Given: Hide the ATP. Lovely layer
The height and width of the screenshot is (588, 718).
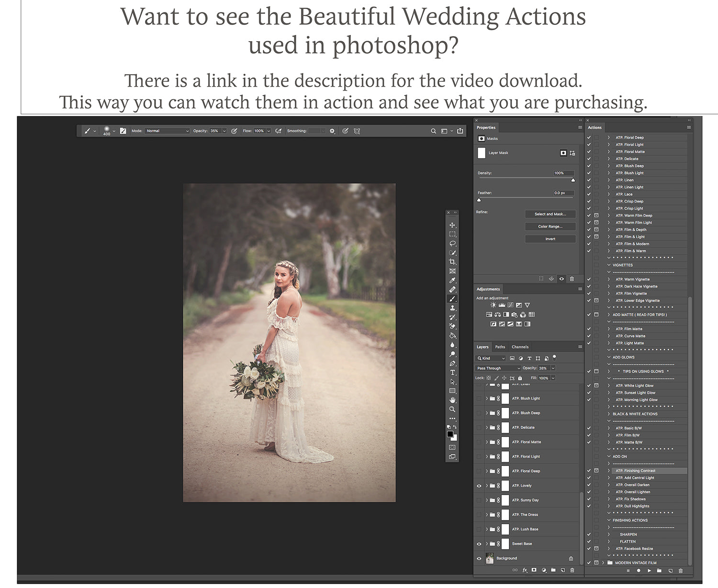Looking at the screenshot, I should 479,486.
